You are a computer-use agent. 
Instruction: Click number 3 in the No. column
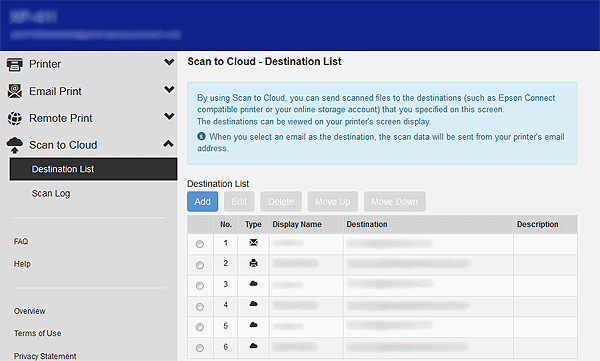pyautogui.click(x=226, y=284)
